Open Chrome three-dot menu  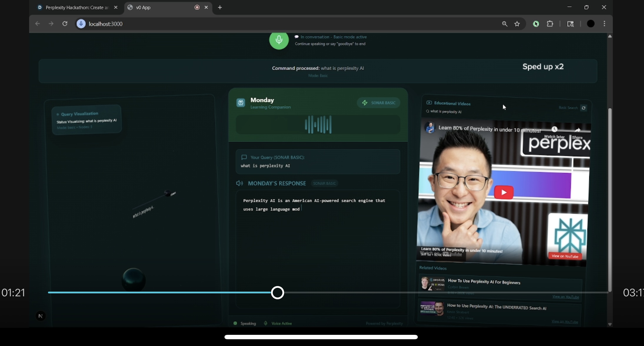pyautogui.click(x=604, y=24)
